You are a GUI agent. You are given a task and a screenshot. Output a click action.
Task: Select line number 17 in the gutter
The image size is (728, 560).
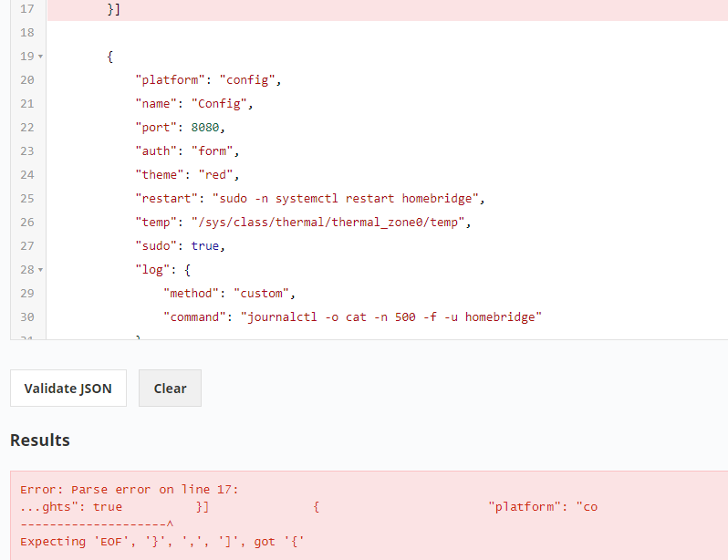(x=26, y=9)
